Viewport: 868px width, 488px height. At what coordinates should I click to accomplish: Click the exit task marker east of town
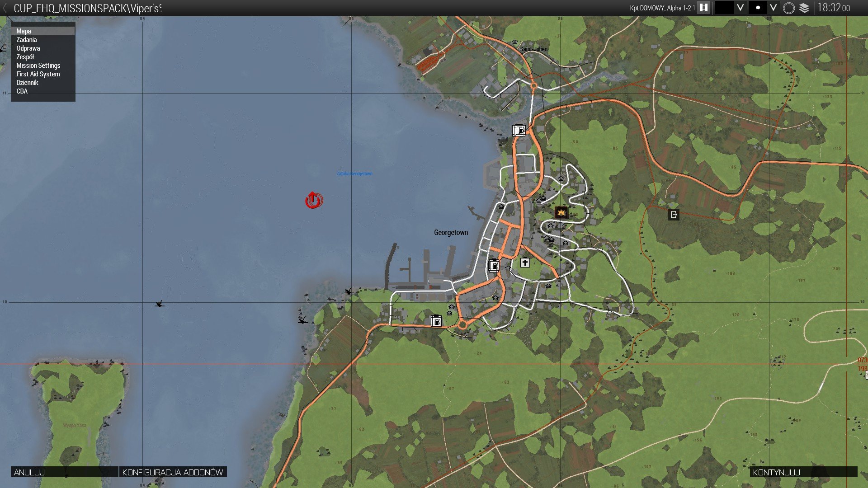[x=674, y=215]
